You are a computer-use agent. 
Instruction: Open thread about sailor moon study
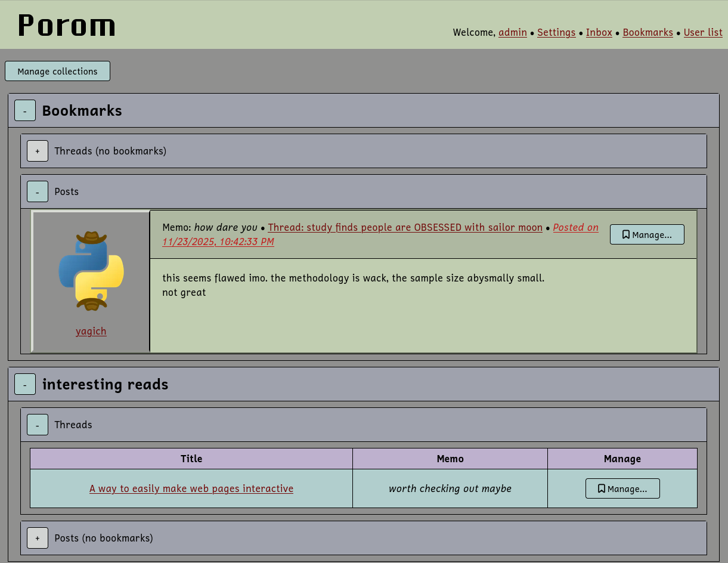coord(405,228)
